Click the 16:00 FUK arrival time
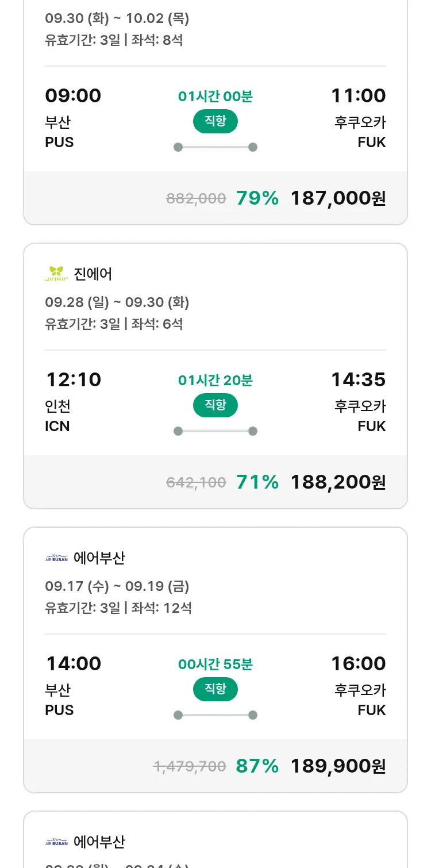This screenshot has height=868, width=431. tap(358, 663)
